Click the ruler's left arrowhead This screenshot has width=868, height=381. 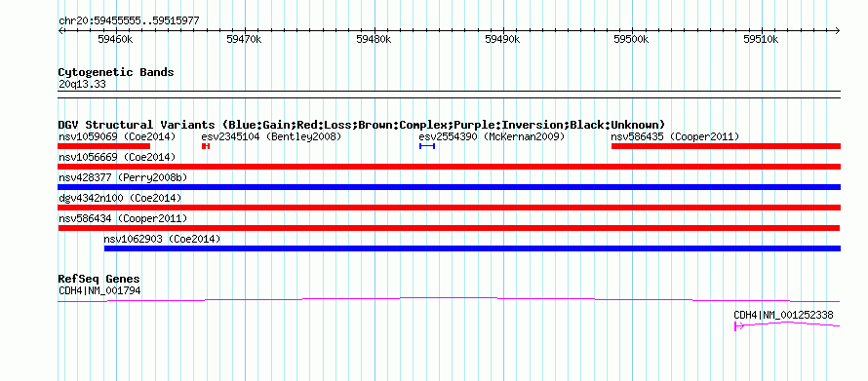pyautogui.click(x=60, y=30)
